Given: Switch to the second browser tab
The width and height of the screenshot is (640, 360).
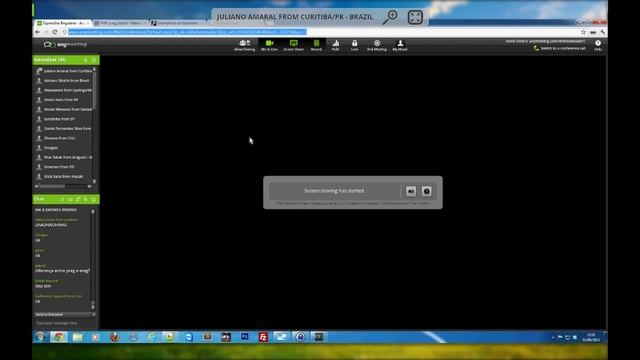Looking at the screenshot, I should click(x=120, y=23).
